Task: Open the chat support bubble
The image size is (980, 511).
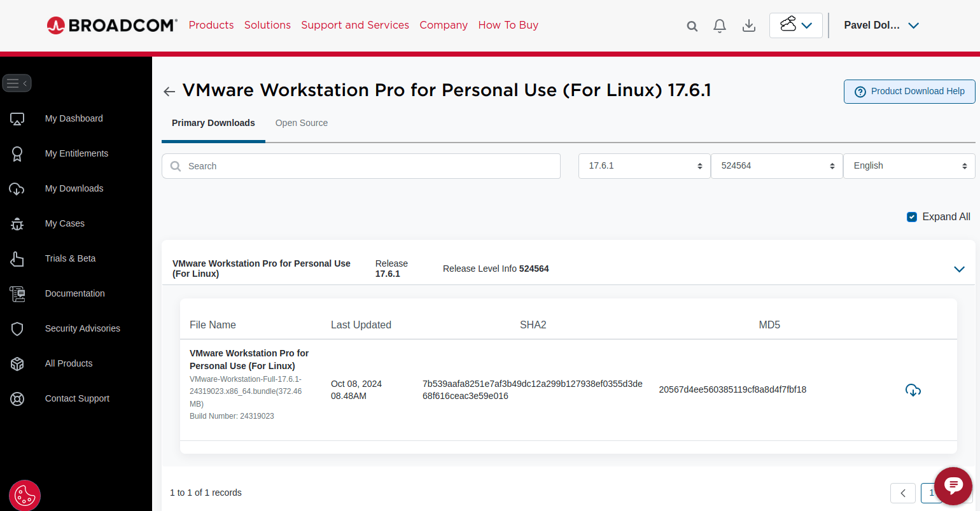Action: 953,486
